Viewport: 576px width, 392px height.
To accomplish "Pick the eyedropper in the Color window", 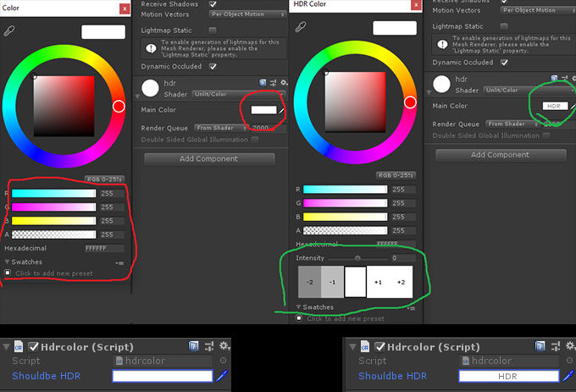I will tap(9, 30).
